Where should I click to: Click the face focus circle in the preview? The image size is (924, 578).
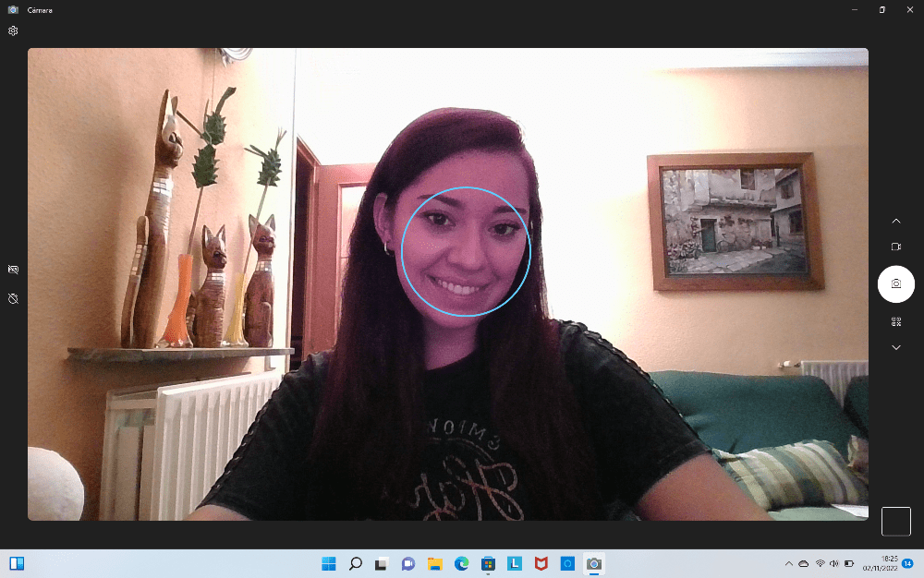466,251
